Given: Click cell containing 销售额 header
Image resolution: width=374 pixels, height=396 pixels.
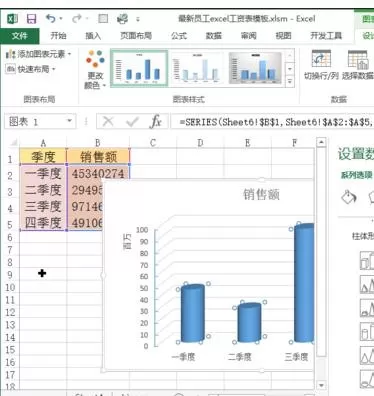Looking at the screenshot, I should tap(98, 156).
